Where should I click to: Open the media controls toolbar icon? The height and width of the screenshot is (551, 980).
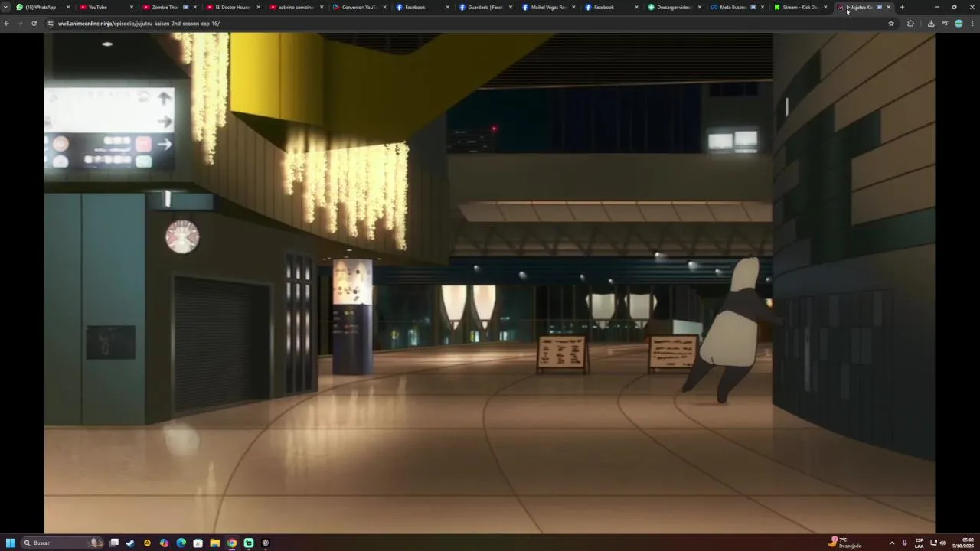(945, 24)
